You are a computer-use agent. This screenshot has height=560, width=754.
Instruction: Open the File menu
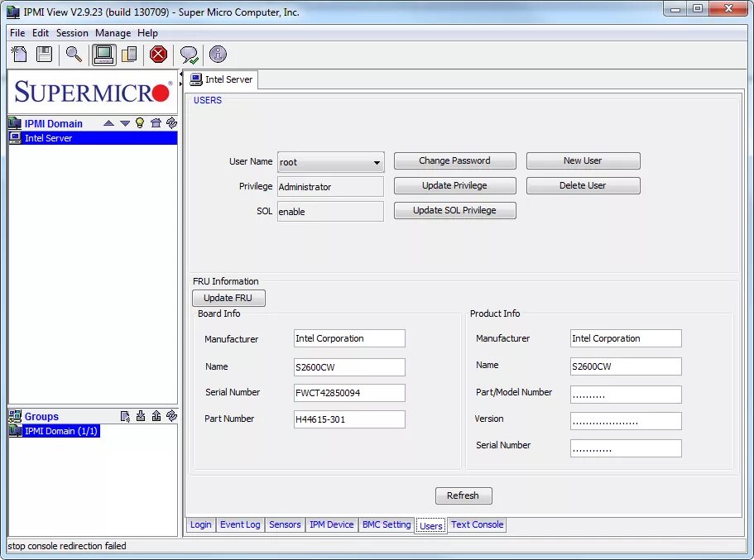17,33
